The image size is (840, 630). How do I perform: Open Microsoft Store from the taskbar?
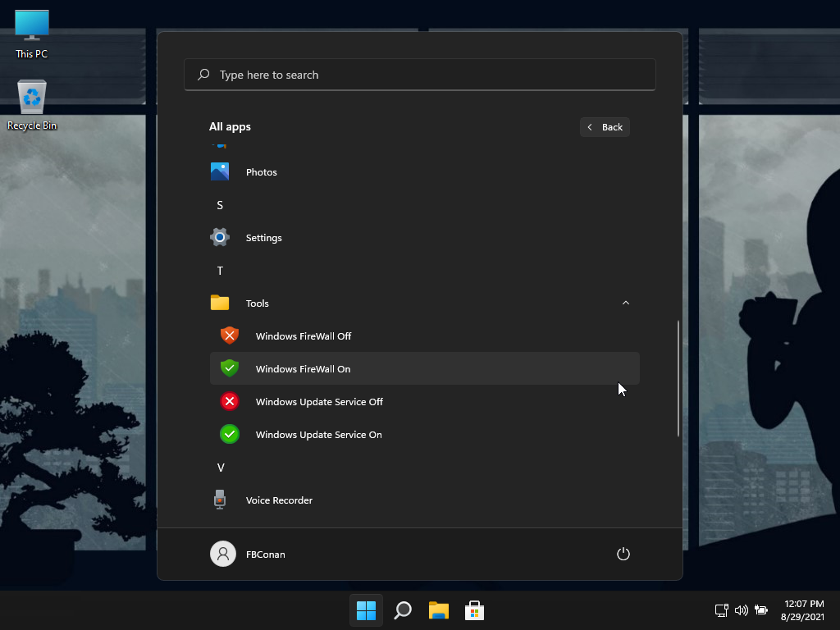click(474, 610)
